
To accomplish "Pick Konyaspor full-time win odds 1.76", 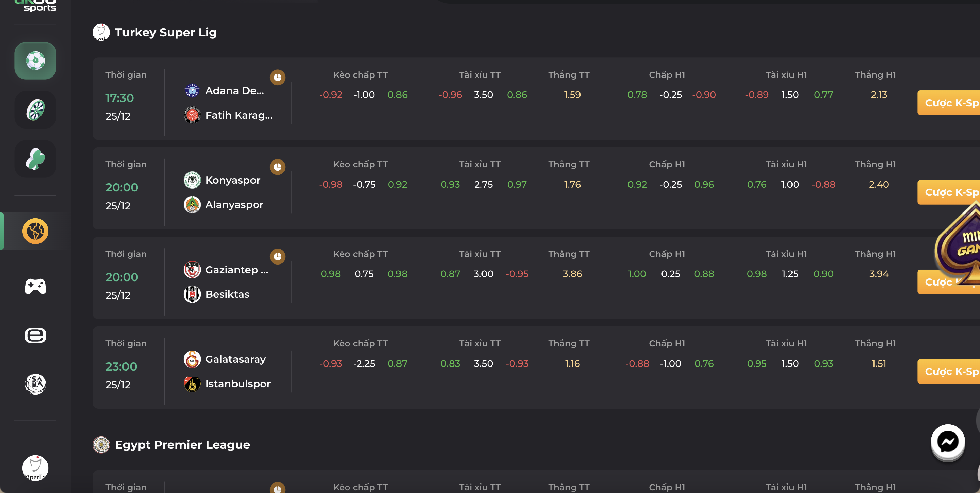I will coord(572,184).
